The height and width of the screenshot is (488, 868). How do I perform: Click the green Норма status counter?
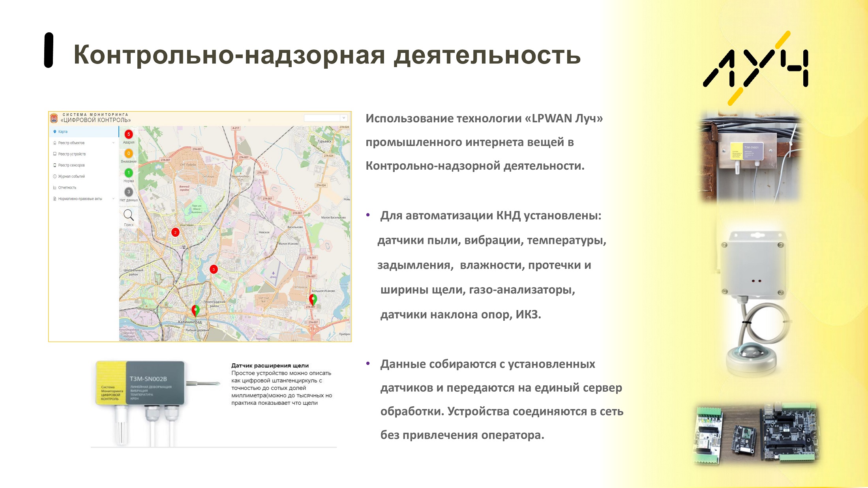pos(129,173)
